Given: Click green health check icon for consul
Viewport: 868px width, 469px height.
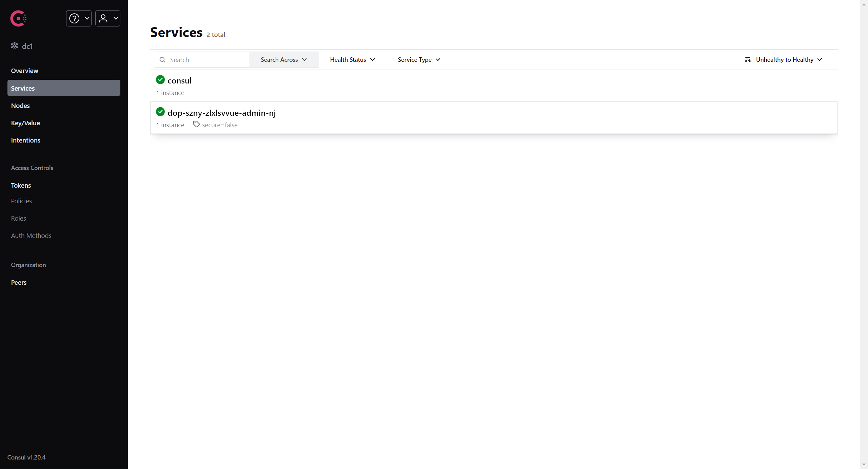Looking at the screenshot, I should (160, 80).
